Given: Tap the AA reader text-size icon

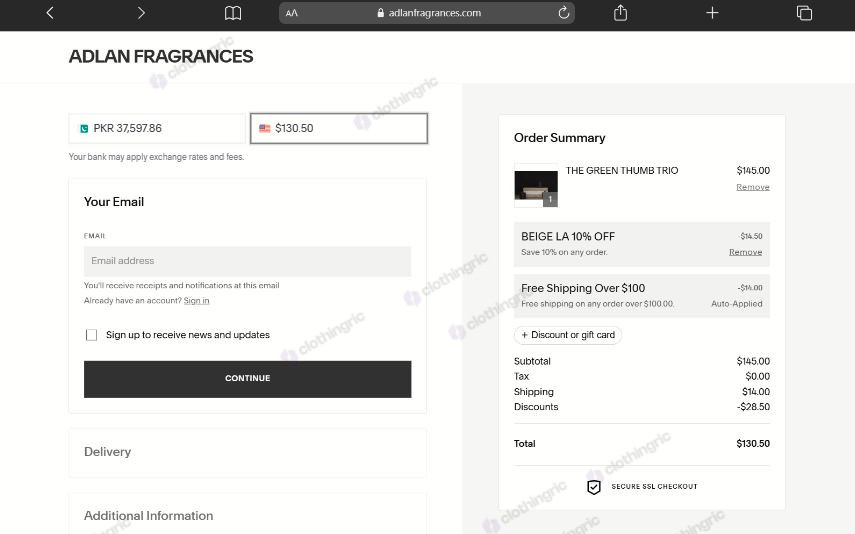Looking at the screenshot, I should (292, 13).
